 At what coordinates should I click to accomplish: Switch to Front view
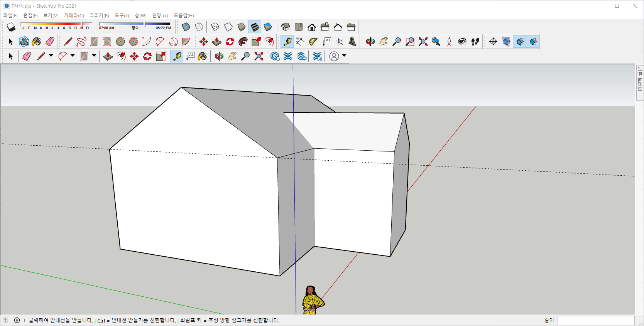312,27
